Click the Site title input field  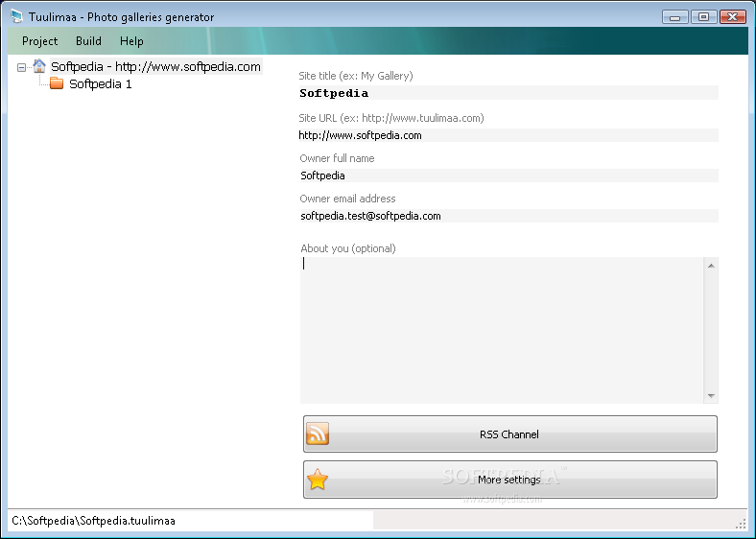(508, 93)
